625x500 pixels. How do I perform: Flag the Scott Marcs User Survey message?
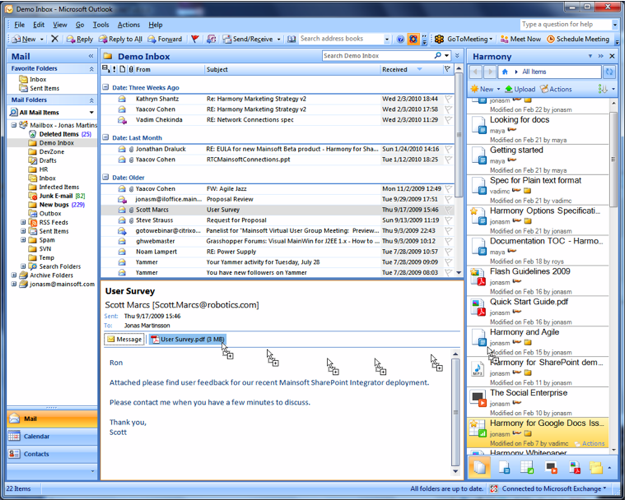click(448, 210)
